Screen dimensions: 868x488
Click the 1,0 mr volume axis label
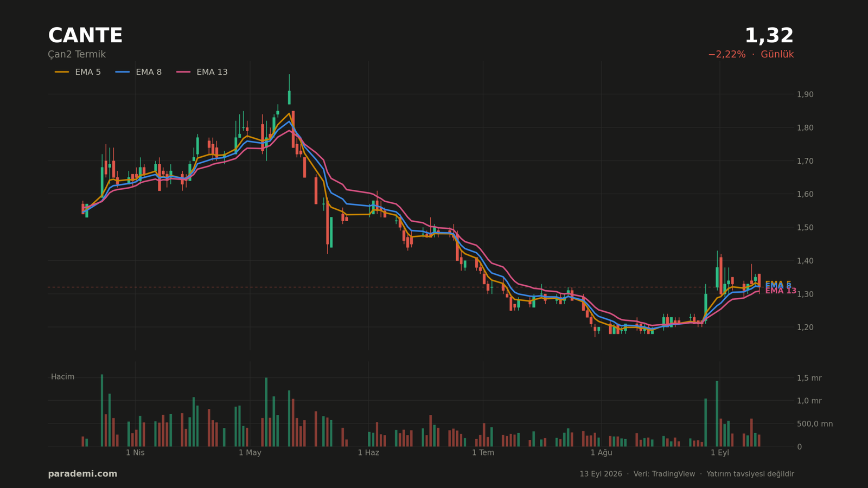[809, 401]
